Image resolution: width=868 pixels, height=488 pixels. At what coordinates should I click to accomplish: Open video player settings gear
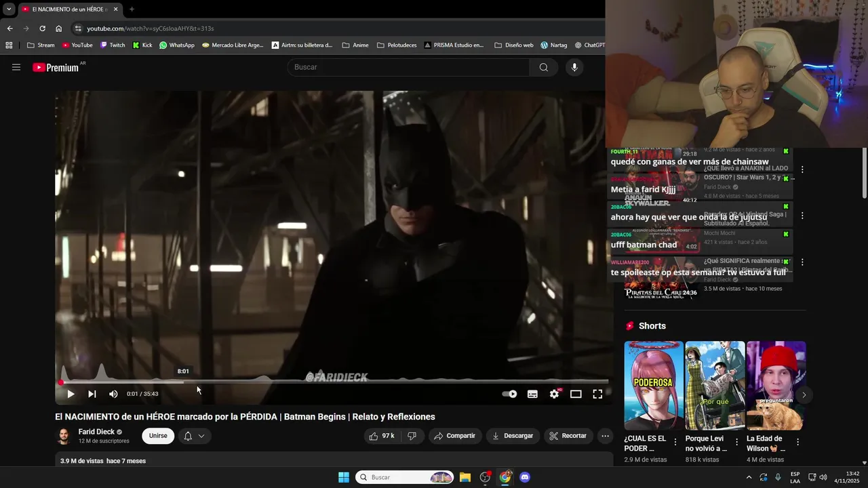(x=554, y=394)
